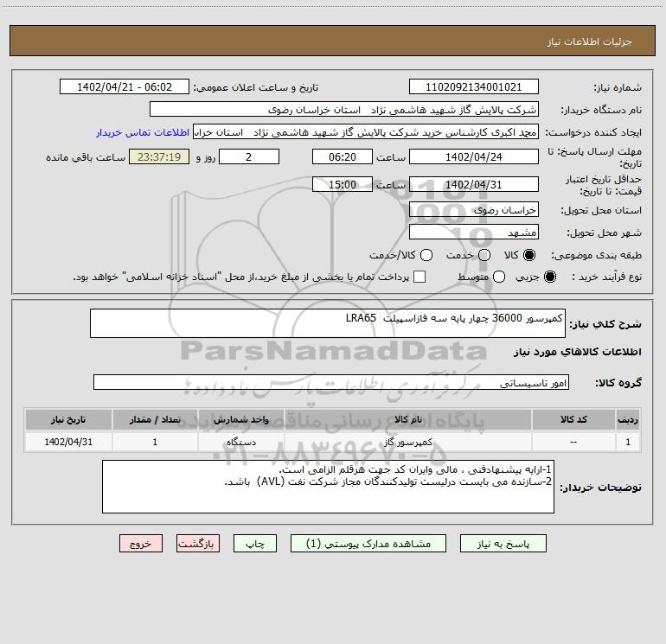Click the buyer organization name field
The height and width of the screenshot is (644, 666).
tap(344, 110)
